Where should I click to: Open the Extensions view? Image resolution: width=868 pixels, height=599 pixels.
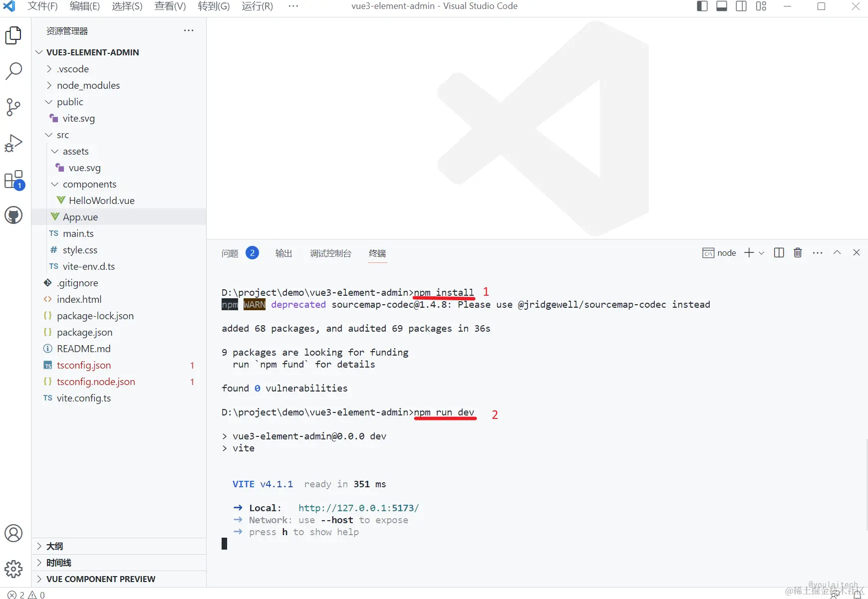coord(13,180)
